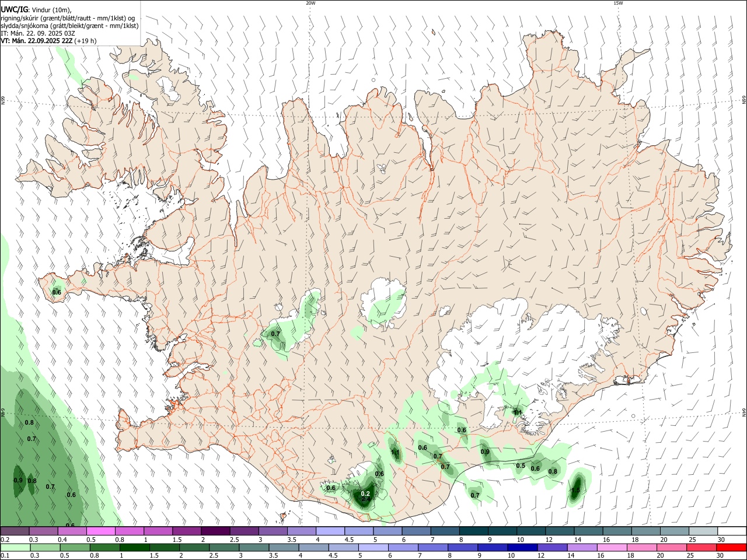The width and height of the screenshot is (747, 560).
Task: Click the 'slydda/snjókoma' legend line
Action: click(69, 26)
